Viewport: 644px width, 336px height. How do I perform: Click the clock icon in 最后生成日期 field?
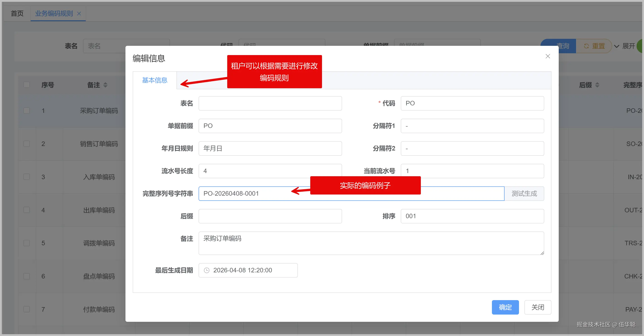tap(207, 270)
